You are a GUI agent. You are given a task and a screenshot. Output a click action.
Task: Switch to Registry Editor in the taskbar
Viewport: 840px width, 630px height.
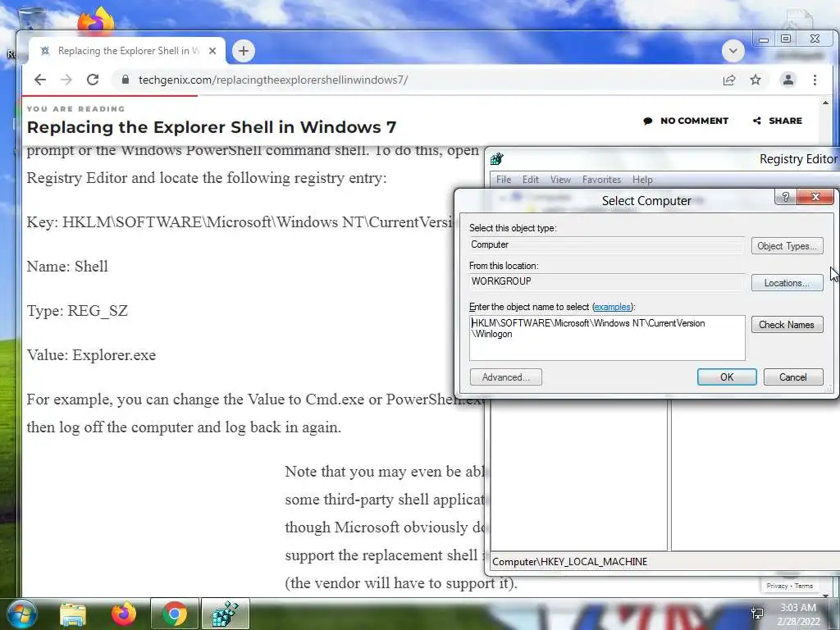(x=225, y=614)
